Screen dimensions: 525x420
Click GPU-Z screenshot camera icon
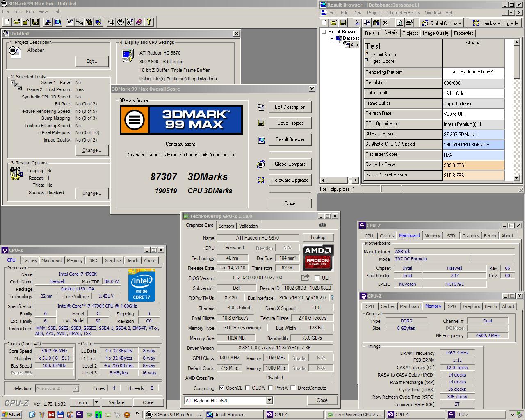point(322,225)
